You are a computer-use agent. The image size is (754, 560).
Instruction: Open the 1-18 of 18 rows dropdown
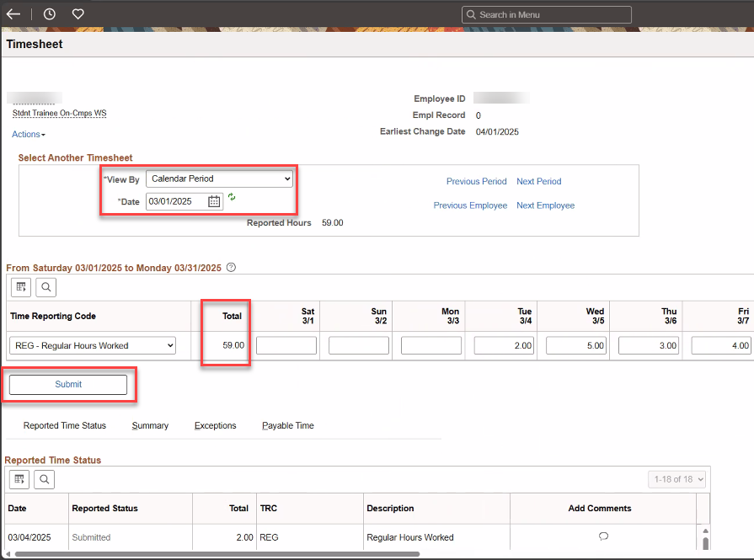tap(676, 478)
